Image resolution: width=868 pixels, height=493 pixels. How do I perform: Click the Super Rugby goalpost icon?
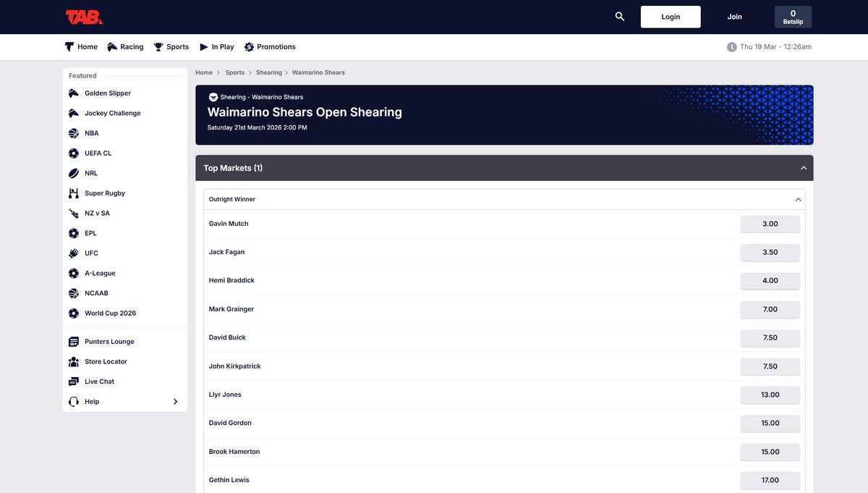(74, 193)
